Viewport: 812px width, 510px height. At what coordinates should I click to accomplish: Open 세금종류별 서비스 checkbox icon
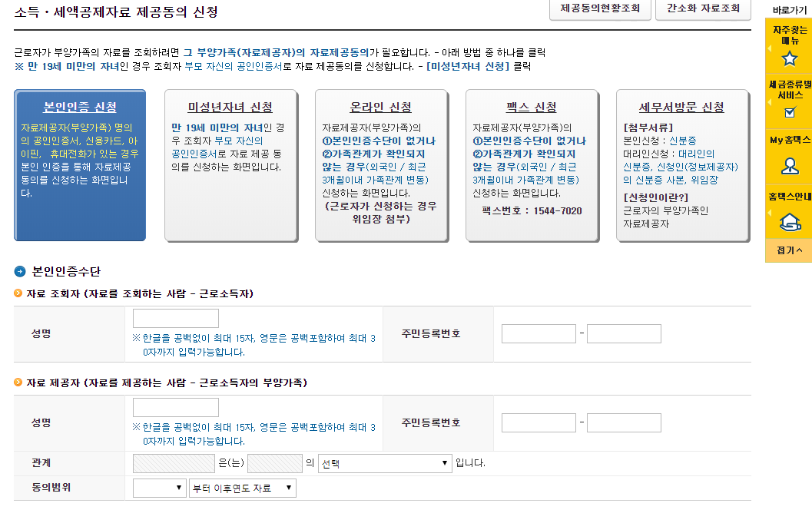click(x=790, y=112)
